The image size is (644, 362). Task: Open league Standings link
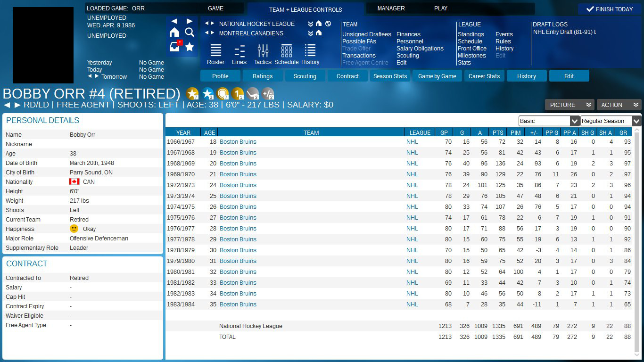click(471, 34)
